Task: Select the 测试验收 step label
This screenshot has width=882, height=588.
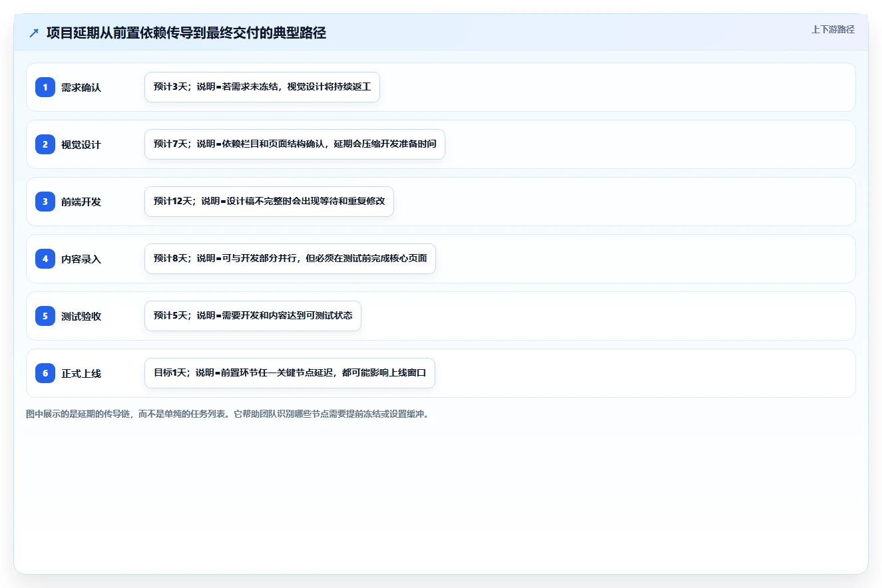Action: 81,316
